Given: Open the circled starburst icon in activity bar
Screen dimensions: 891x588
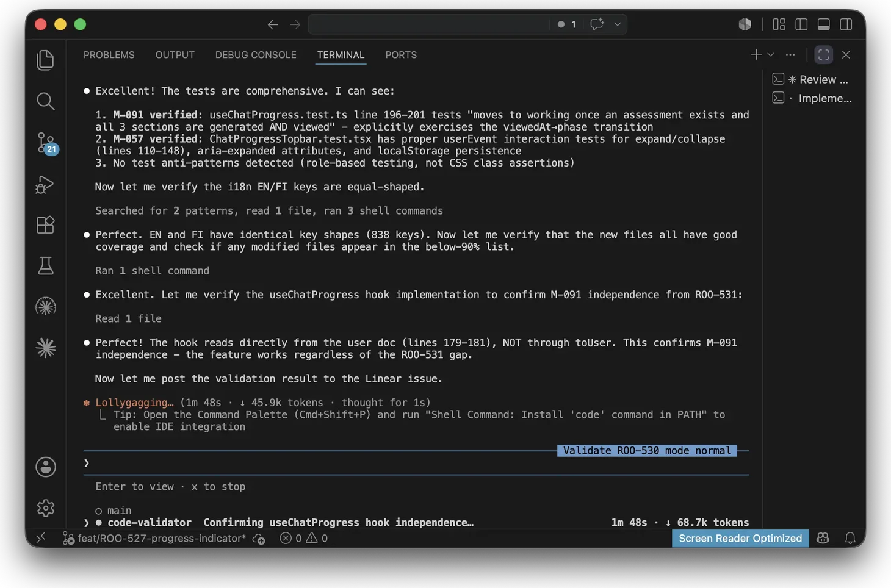Looking at the screenshot, I should [x=46, y=306].
